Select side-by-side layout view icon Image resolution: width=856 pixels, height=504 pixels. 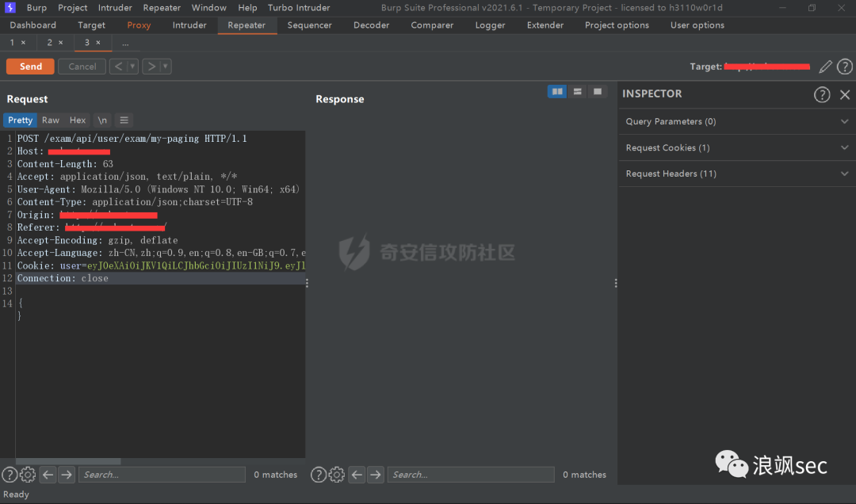coord(557,92)
